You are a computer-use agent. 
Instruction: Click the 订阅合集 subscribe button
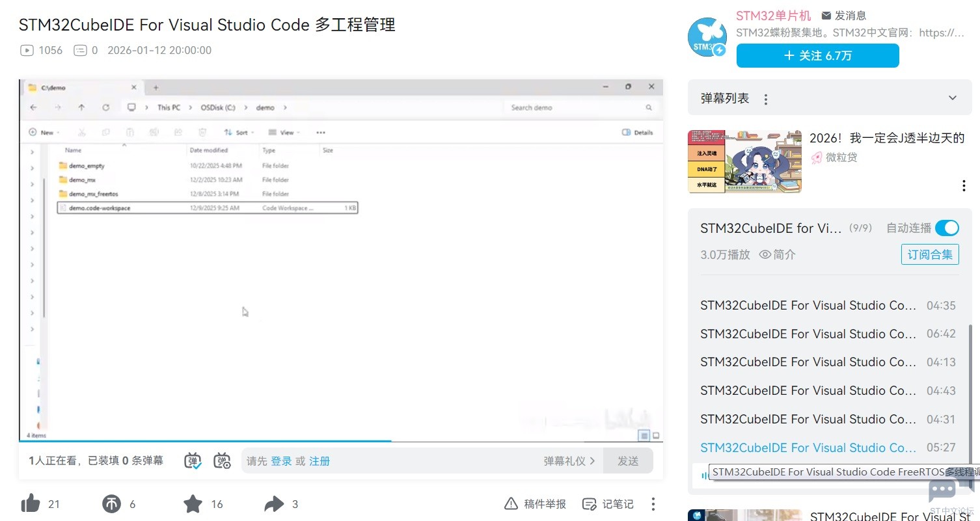930,254
